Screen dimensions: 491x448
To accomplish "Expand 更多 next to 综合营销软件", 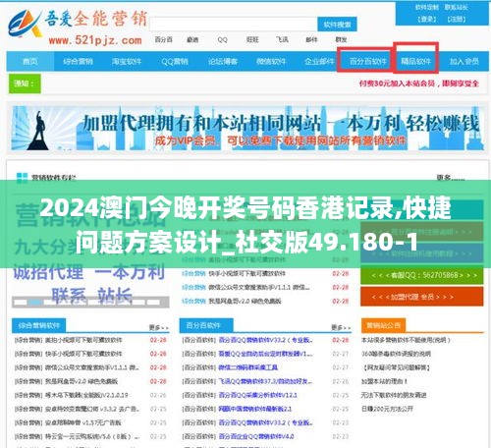I will pyautogui.click(x=159, y=327).
